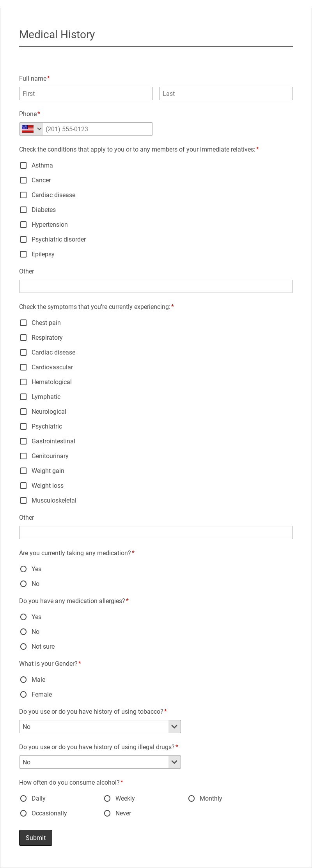312x868 pixels.
Task: Check the Weight loss symptom box
Action: click(x=23, y=486)
